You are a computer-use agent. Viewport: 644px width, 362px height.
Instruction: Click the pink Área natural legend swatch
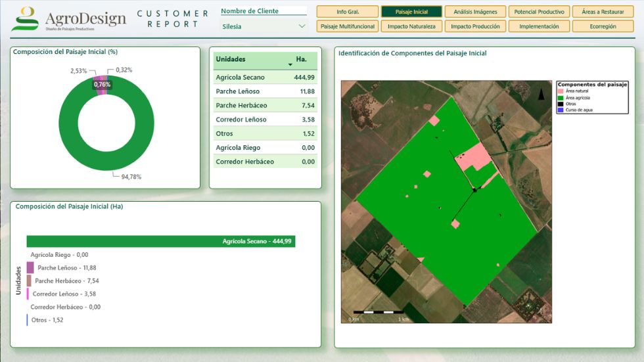tap(560, 91)
